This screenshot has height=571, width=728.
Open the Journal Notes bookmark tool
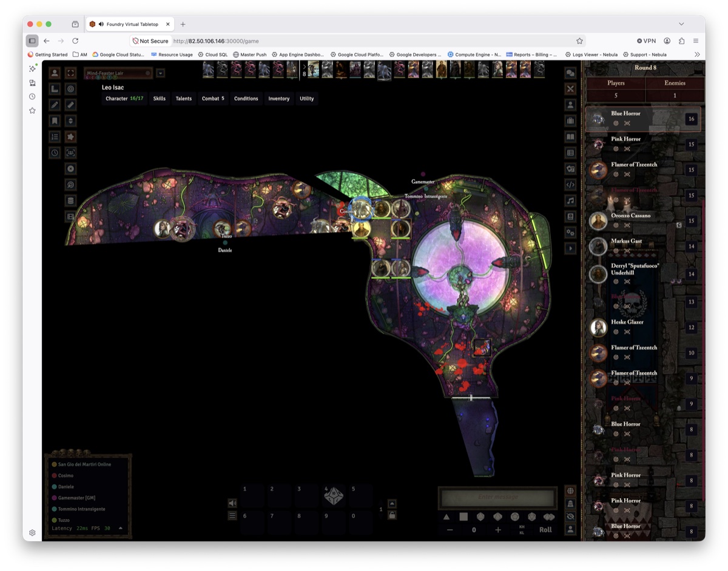point(55,121)
